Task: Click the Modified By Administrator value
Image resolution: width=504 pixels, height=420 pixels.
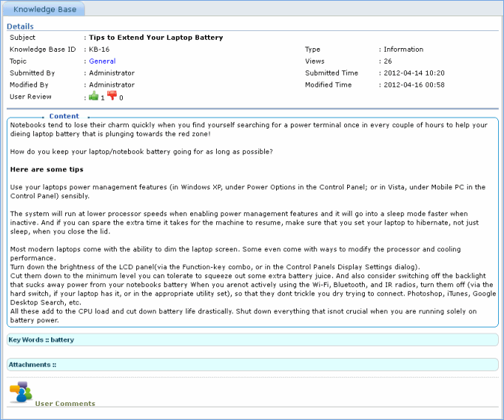Action: point(112,85)
